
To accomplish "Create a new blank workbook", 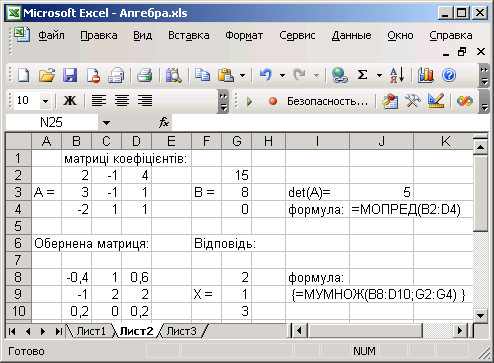I will 23,75.
